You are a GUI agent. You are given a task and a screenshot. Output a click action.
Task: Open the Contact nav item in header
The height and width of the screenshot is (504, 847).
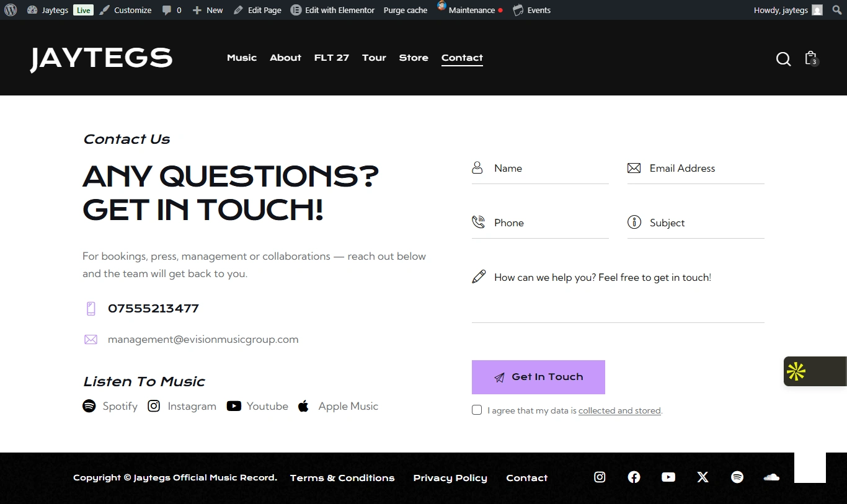coord(462,58)
